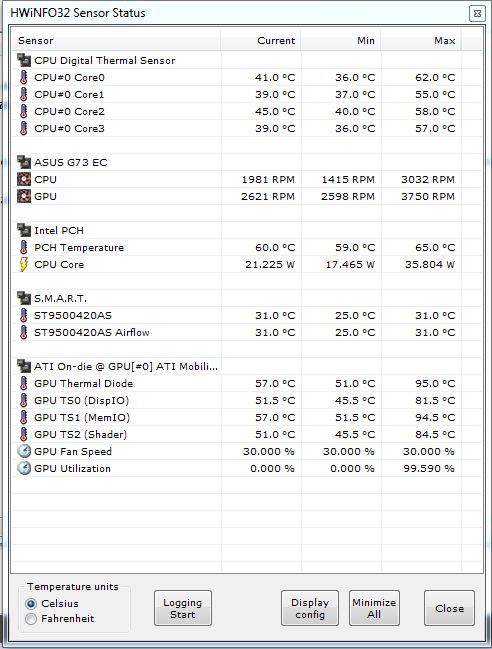The height and width of the screenshot is (649, 492).
Task: Click the thermometer icon beside CPU#0 Core0
Action: coord(24,77)
